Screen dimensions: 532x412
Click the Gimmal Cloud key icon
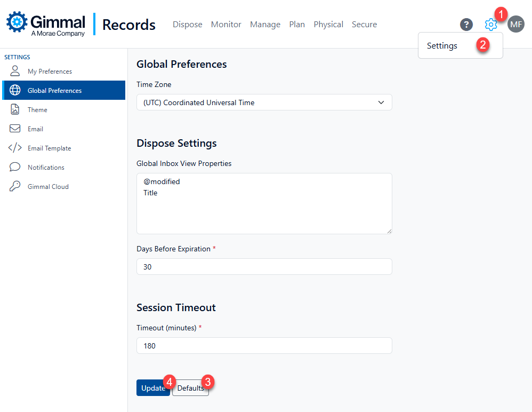click(15, 186)
